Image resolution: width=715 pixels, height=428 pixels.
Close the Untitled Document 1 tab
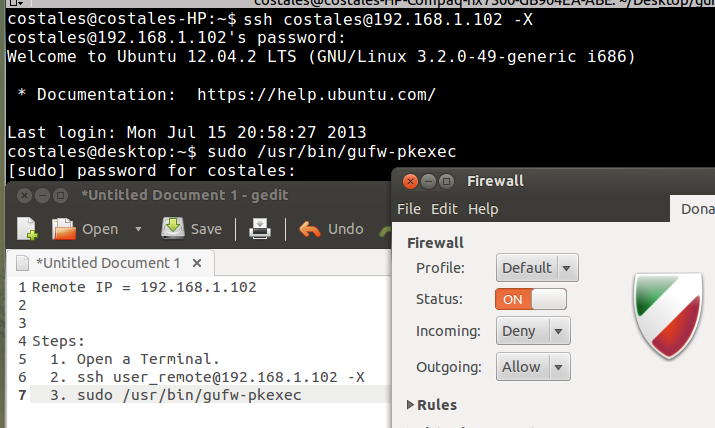pyautogui.click(x=197, y=263)
